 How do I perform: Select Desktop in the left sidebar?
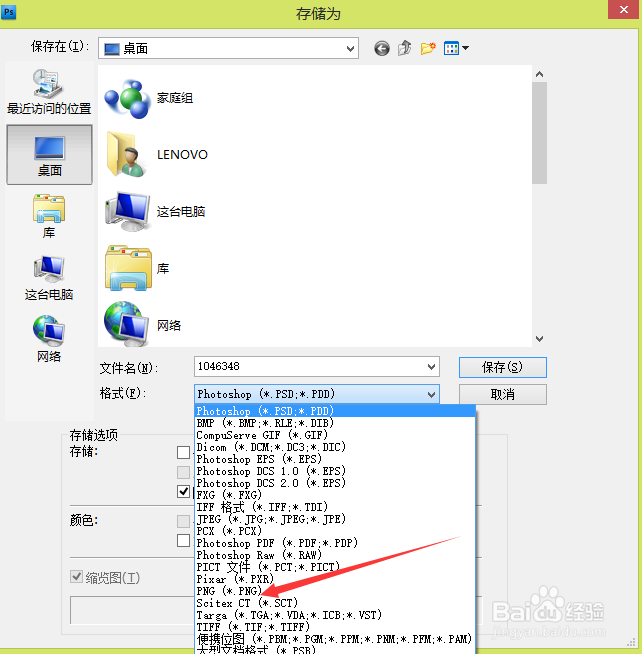click(x=49, y=155)
